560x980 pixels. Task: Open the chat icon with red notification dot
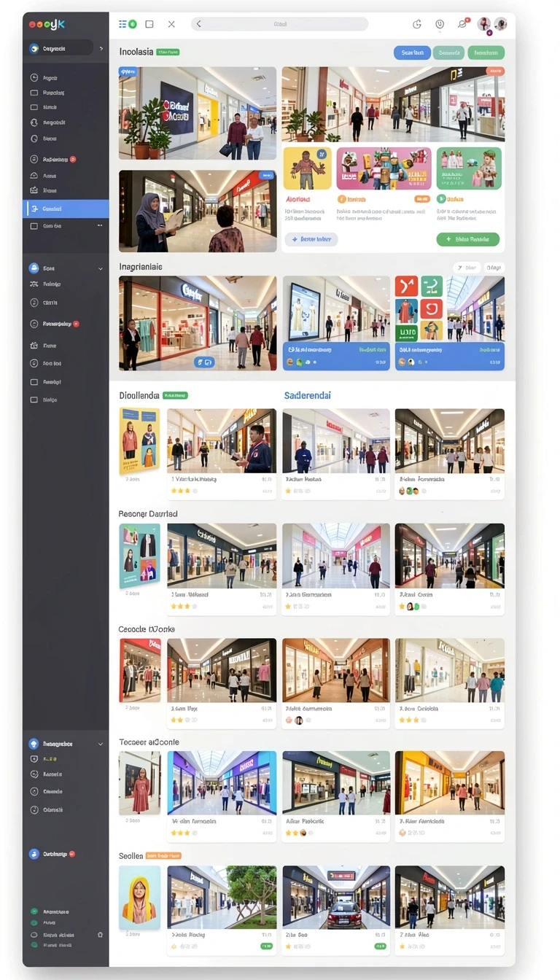pos(462,24)
